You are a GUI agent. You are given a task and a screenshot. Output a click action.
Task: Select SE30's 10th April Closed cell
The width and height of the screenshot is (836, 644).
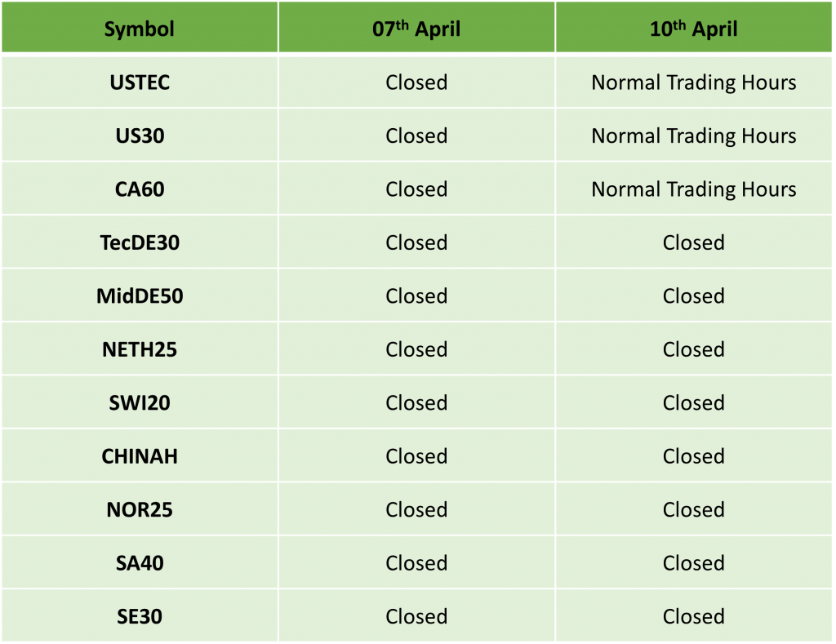point(694,615)
